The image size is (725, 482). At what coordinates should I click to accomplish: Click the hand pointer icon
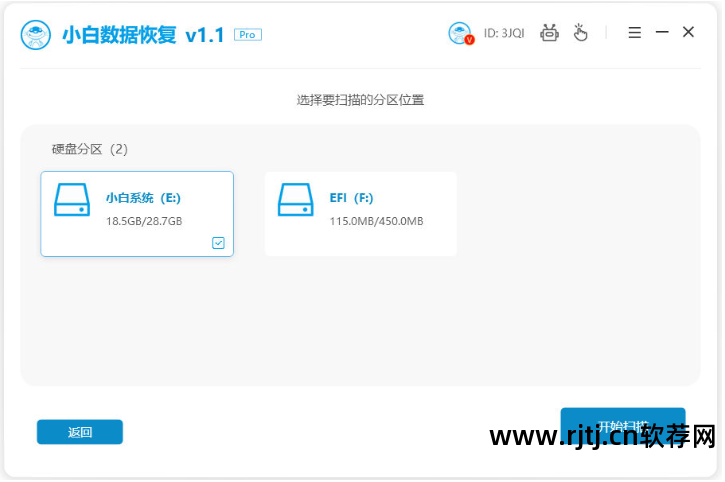click(580, 33)
